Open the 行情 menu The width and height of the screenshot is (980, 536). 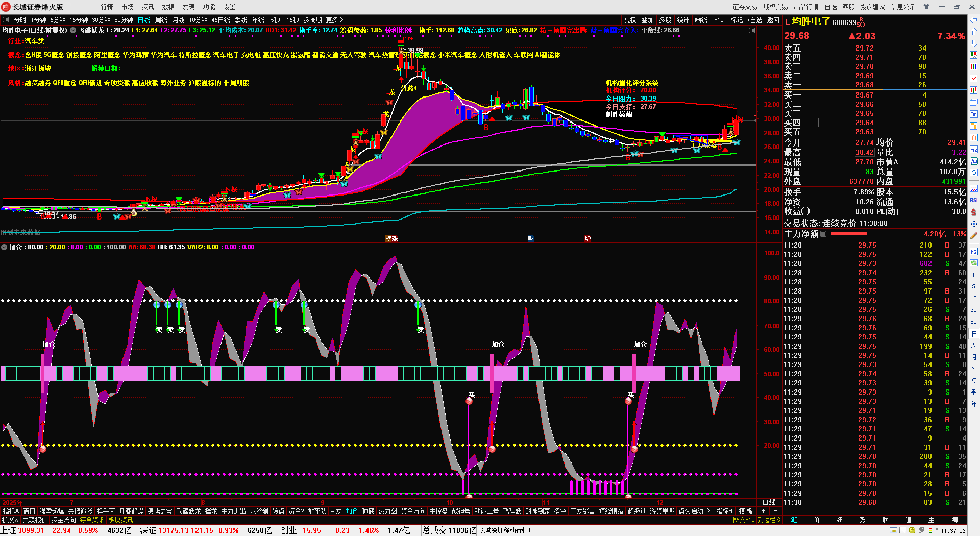pos(107,7)
